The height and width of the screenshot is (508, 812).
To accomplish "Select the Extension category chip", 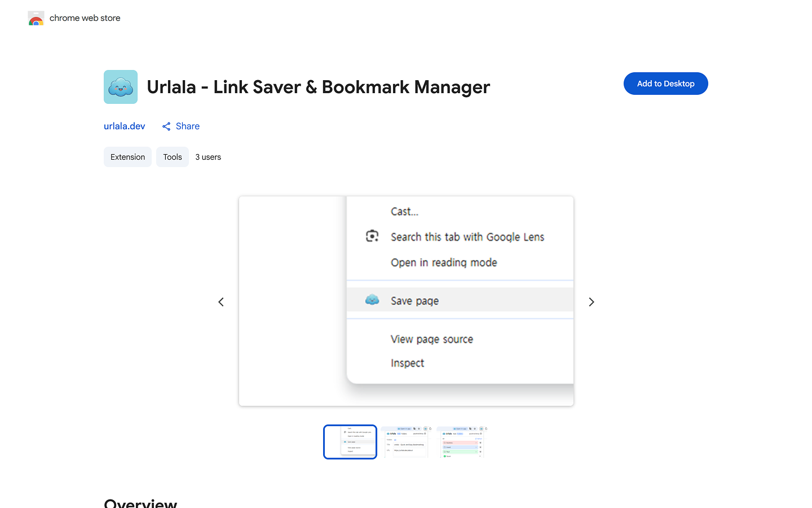I will point(127,157).
